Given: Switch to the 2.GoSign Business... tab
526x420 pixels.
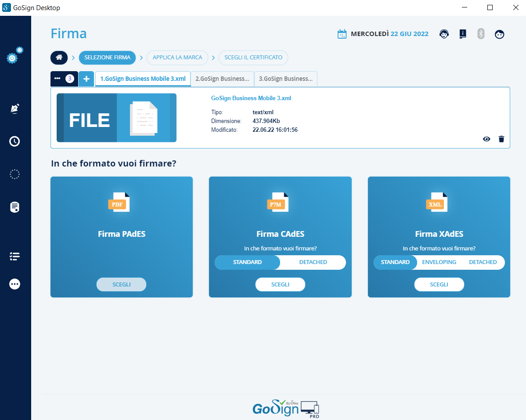Looking at the screenshot, I should [x=223, y=79].
